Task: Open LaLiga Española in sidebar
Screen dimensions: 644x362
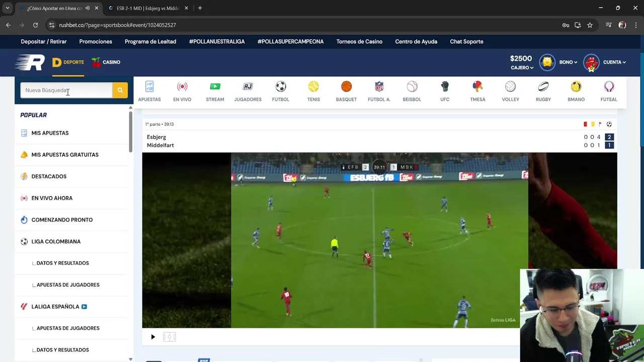Action: [x=72, y=307]
